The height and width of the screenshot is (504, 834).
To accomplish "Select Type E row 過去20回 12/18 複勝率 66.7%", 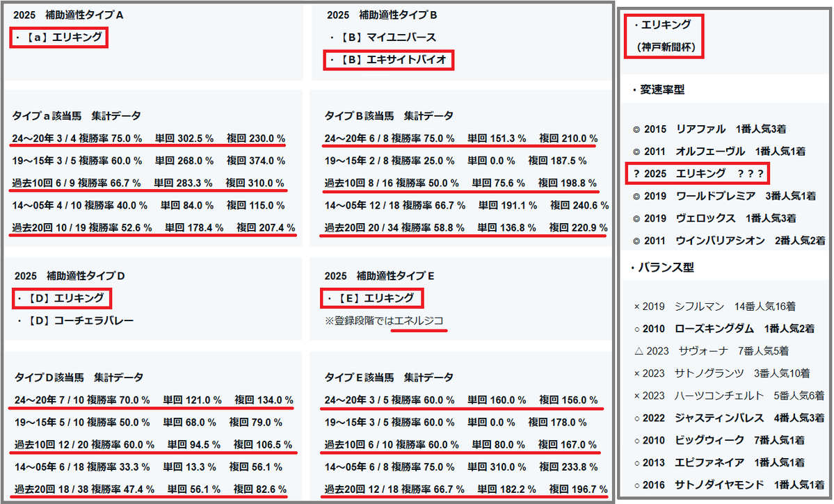I will pos(466,489).
